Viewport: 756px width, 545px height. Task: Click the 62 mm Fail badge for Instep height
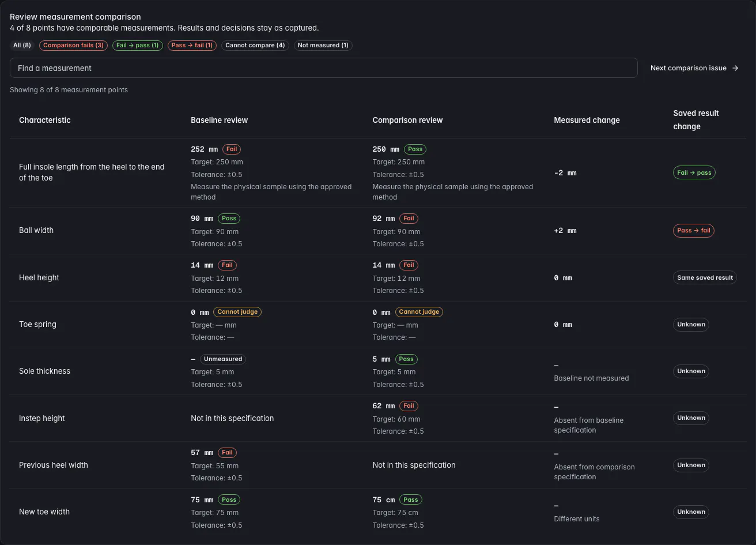[409, 405]
